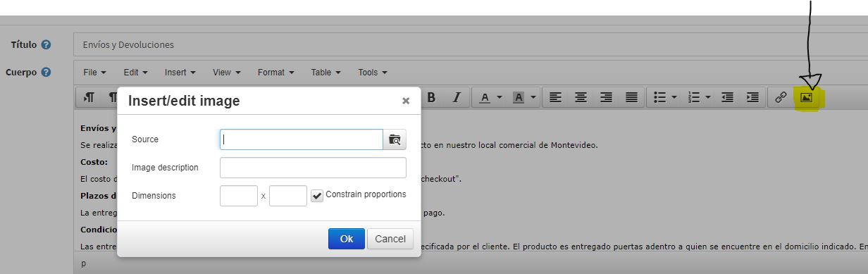This screenshot has width=868, height=274.
Task: Toggle italic formatting in the toolbar
Action: [x=457, y=98]
